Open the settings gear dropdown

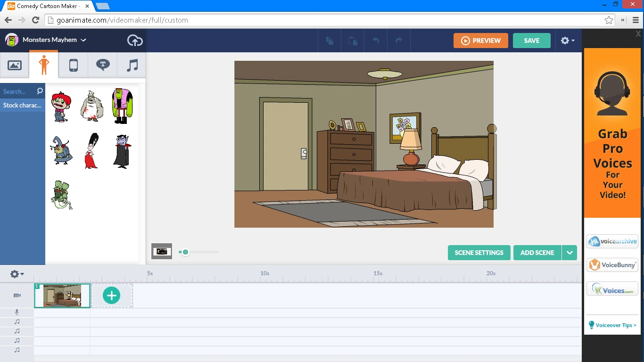(568, 41)
